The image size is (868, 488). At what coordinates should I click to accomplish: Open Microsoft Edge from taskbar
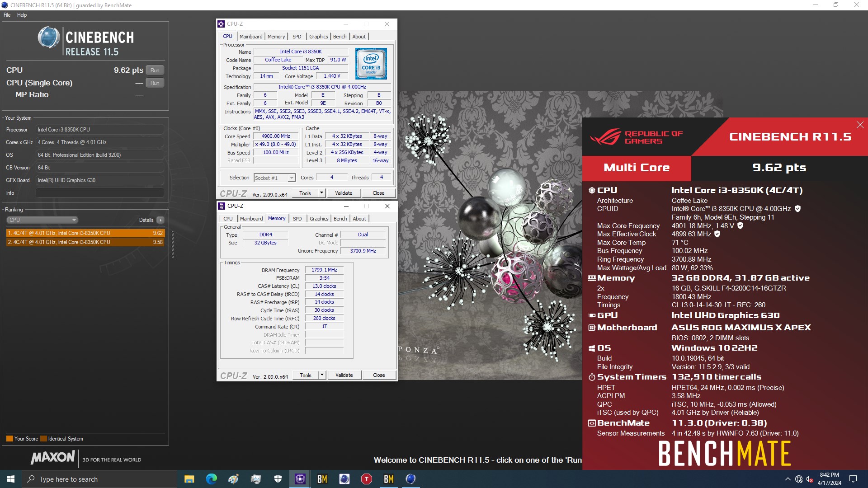211,479
